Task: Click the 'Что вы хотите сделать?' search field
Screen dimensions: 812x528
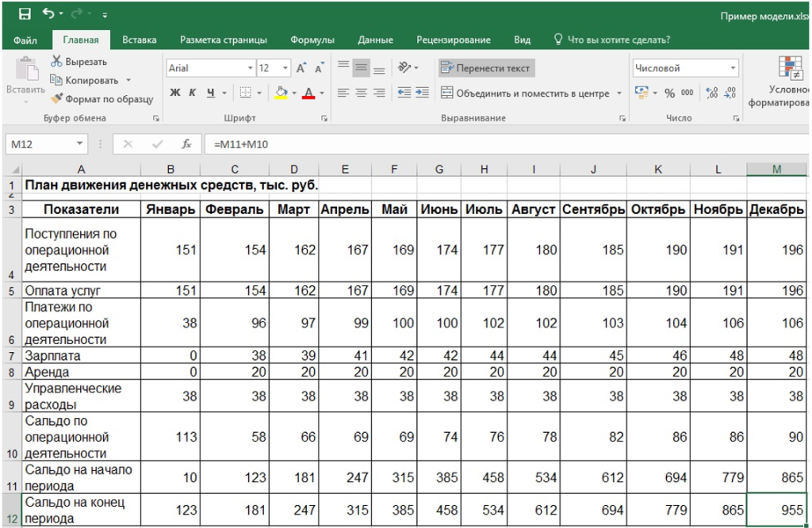Action: [619, 40]
